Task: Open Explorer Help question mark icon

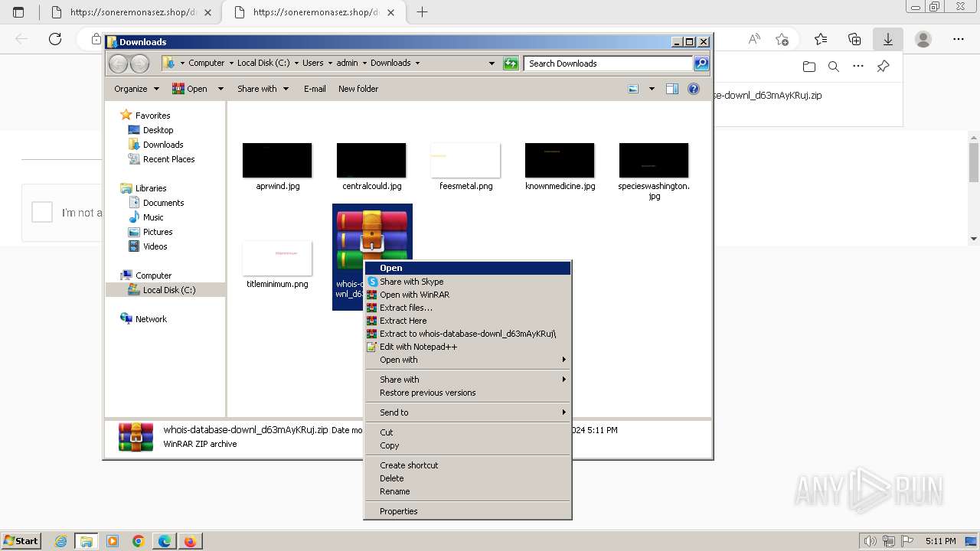Action: [x=694, y=89]
